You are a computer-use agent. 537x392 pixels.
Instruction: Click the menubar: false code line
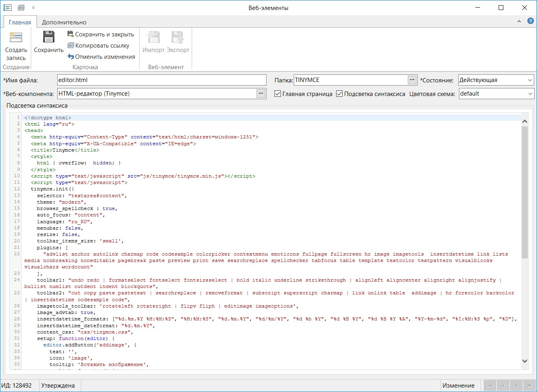60,228
